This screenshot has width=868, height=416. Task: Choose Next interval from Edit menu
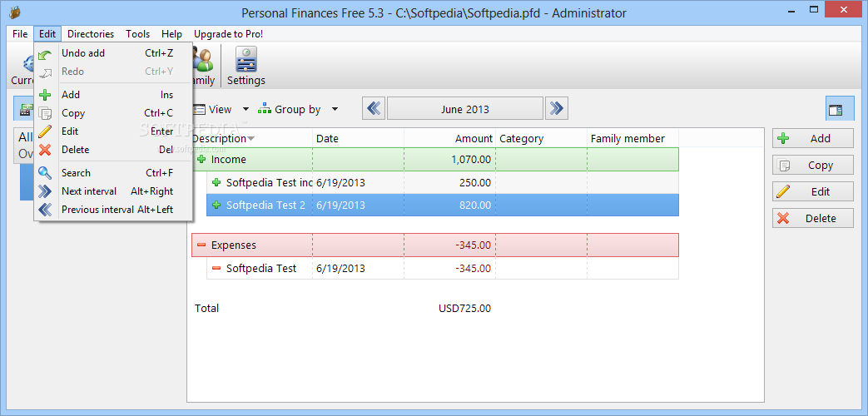(113, 191)
